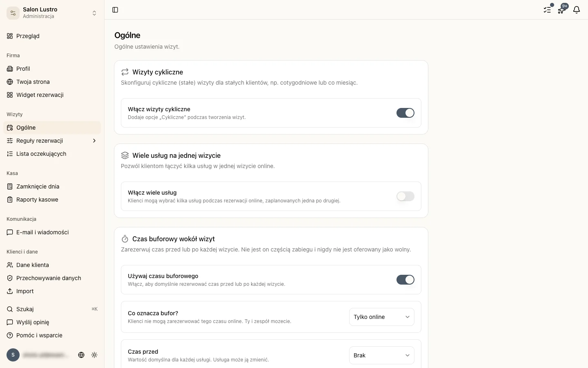Open the notifications bell
The height and width of the screenshot is (368, 588).
(x=577, y=10)
